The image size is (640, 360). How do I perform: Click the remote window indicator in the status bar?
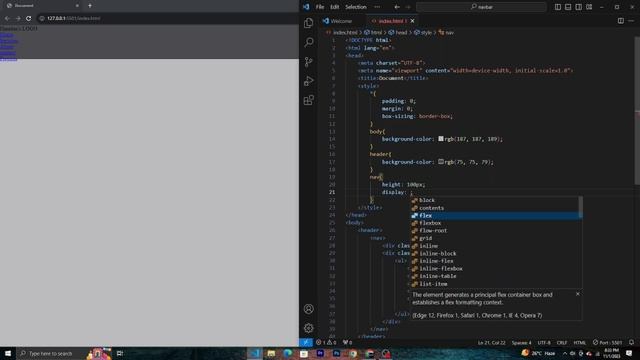(306, 342)
